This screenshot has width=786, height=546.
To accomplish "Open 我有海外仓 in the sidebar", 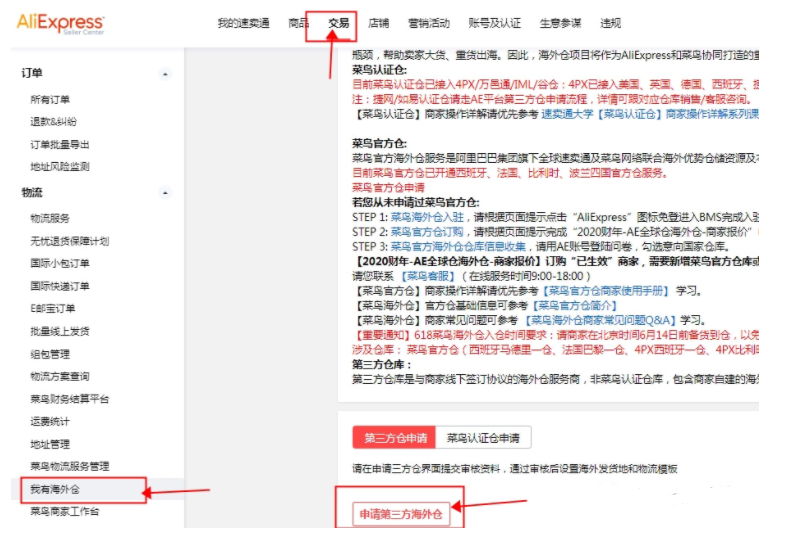I will 55,489.
